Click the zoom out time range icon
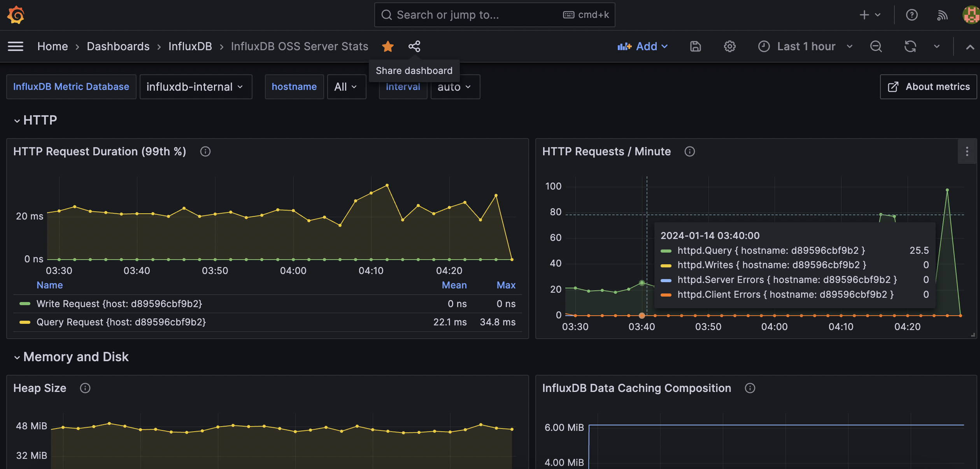The image size is (980, 469). tap(876, 46)
